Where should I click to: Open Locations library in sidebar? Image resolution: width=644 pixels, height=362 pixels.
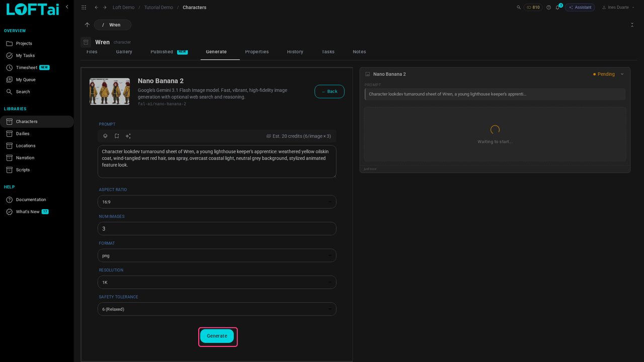(37, 146)
